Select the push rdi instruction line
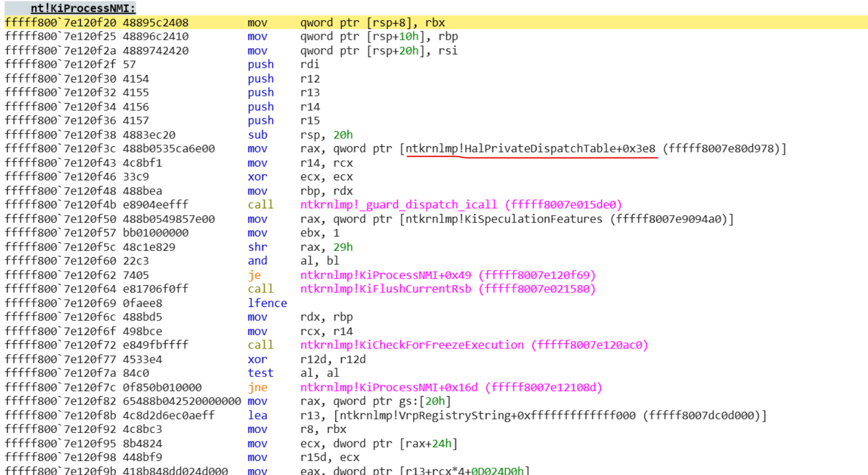Viewport: 868px width, 475px height. pyautogui.click(x=224, y=64)
